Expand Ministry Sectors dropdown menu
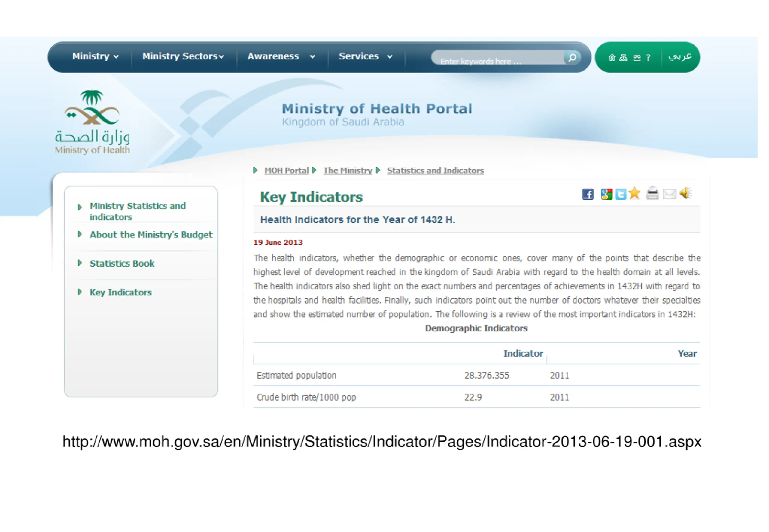Image resolution: width=769 pixels, height=532 pixels. [x=183, y=56]
